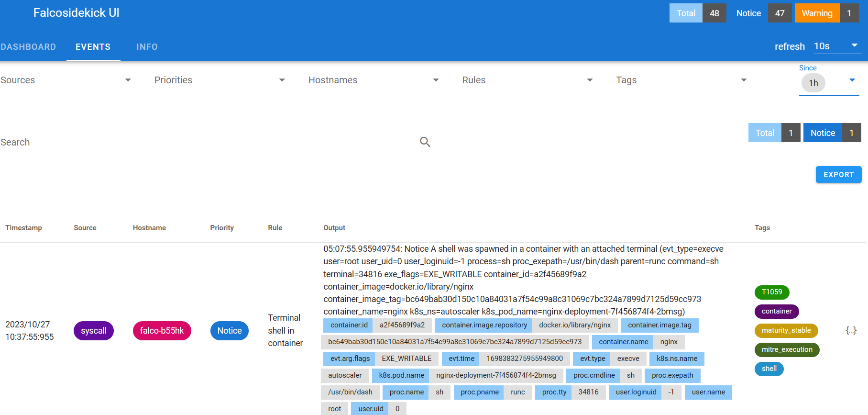Click the header Notice 47 counter

(x=760, y=13)
